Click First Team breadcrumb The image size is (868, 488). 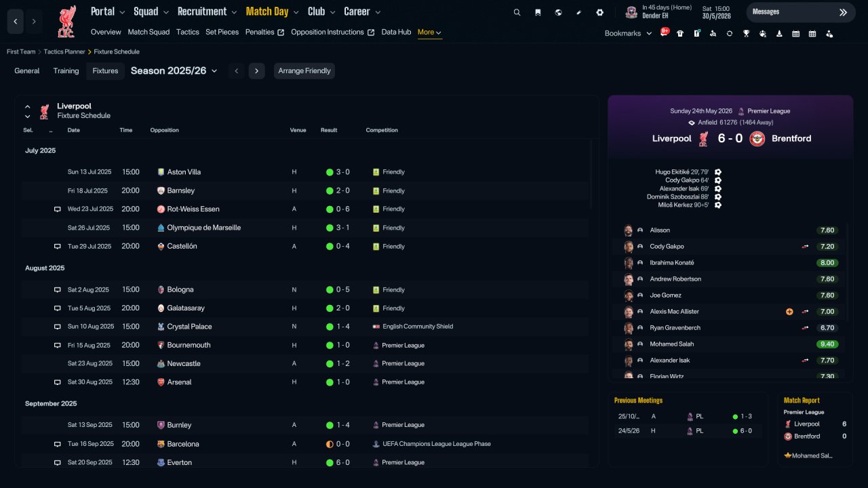point(21,52)
